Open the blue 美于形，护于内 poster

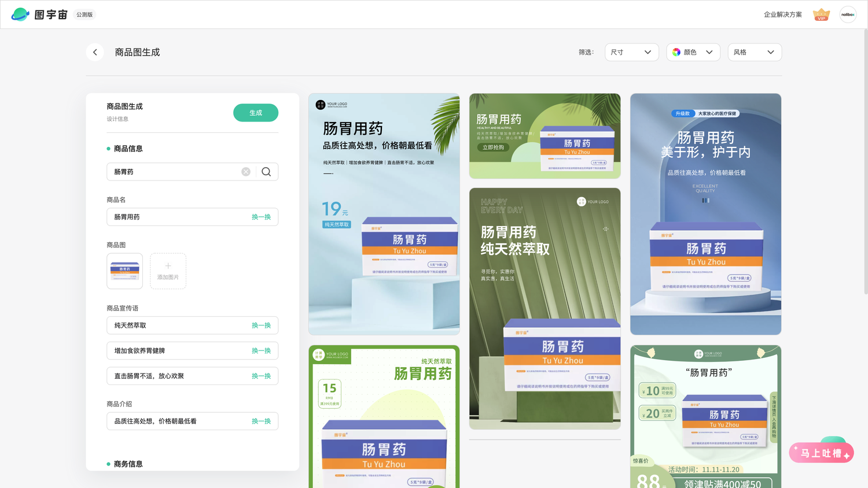click(x=705, y=214)
